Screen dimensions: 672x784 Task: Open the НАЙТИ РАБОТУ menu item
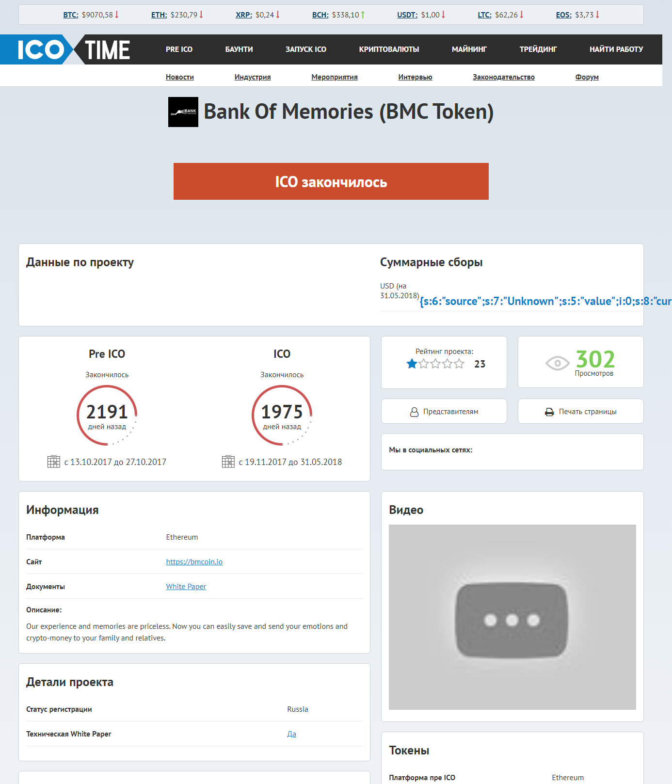click(616, 49)
